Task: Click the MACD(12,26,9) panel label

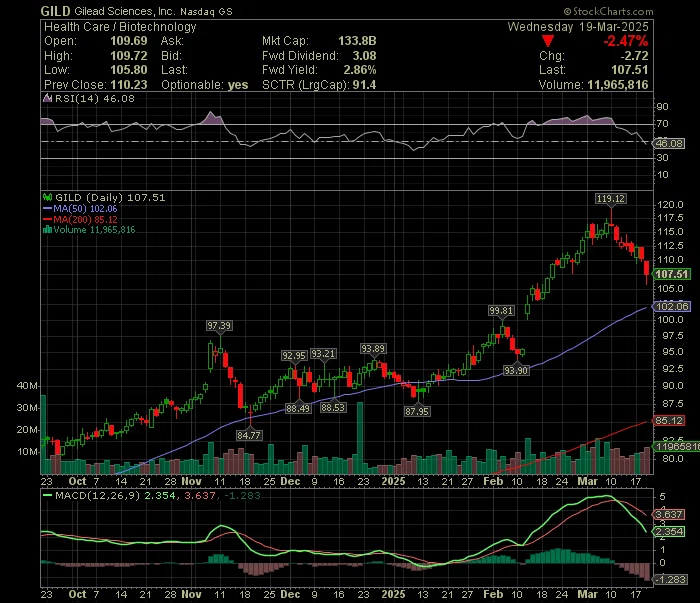Action: tap(97, 495)
